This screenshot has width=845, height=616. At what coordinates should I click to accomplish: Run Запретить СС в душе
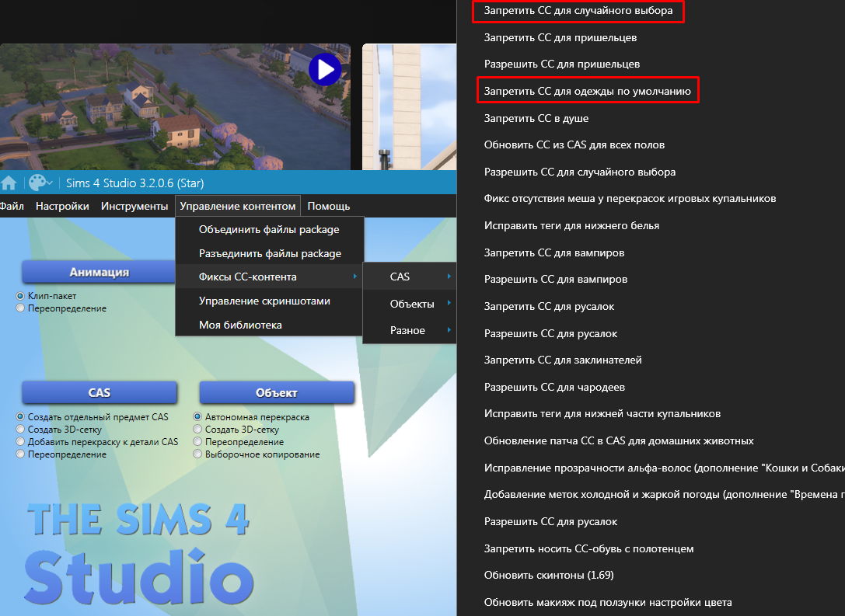(536, 118)
